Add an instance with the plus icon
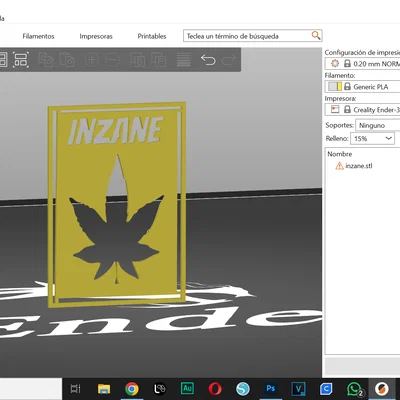Image resolution: width=400 pixels, height=400 pixels. click(x=92, y=60)
